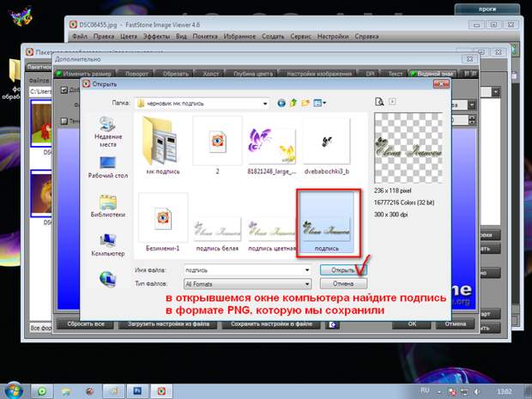532x399 pixels.
Task: Select the image 'подпись цветная'
Action: 272,234
